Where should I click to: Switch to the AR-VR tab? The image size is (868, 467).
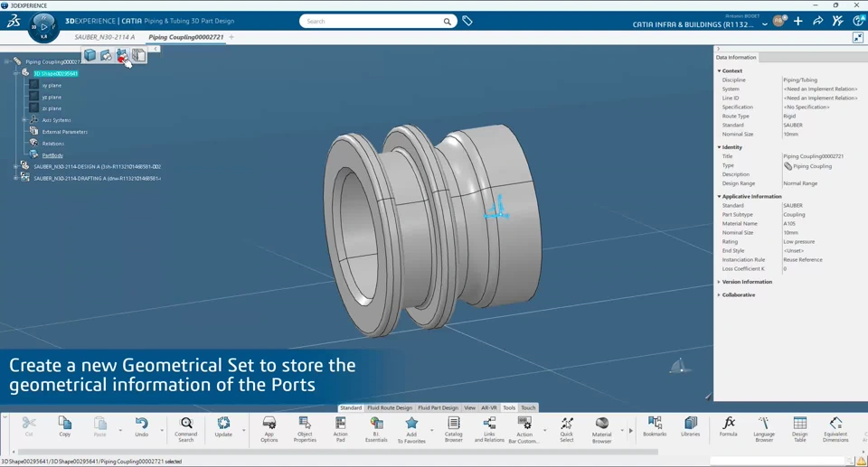(x=489, y=407)
